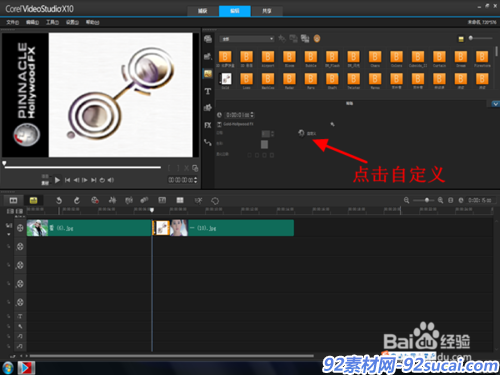Apply random effects to video track icon

pyautogui.click(x=305, y=39)
